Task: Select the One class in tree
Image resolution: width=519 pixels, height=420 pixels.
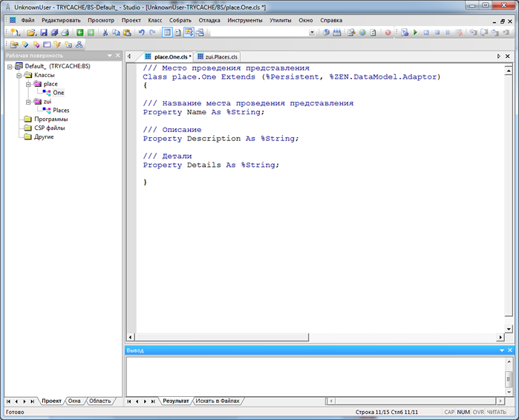Action: click(58, 93)
